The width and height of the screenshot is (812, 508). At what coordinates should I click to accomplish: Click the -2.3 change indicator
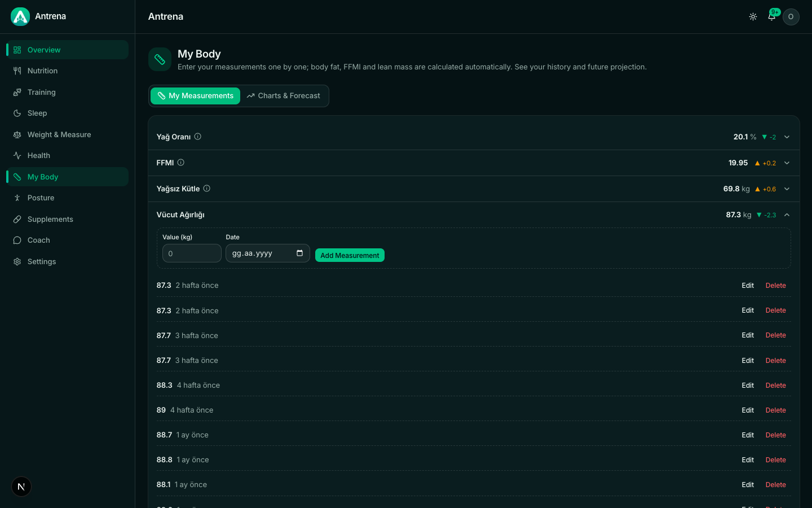[x=766, y=215]
